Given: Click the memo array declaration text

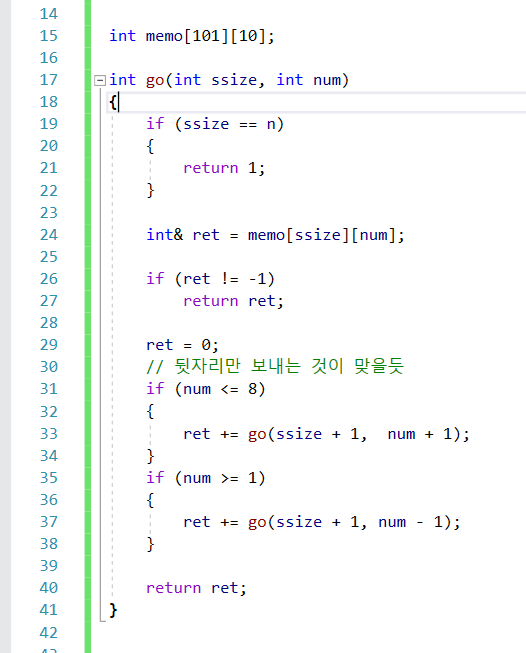Looking at the screenshot, I should (x=192, y=36).
